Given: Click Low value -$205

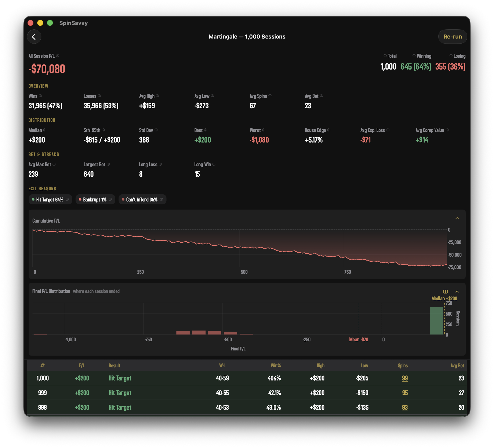Looking at the screenshot, I should coord(362,378).
